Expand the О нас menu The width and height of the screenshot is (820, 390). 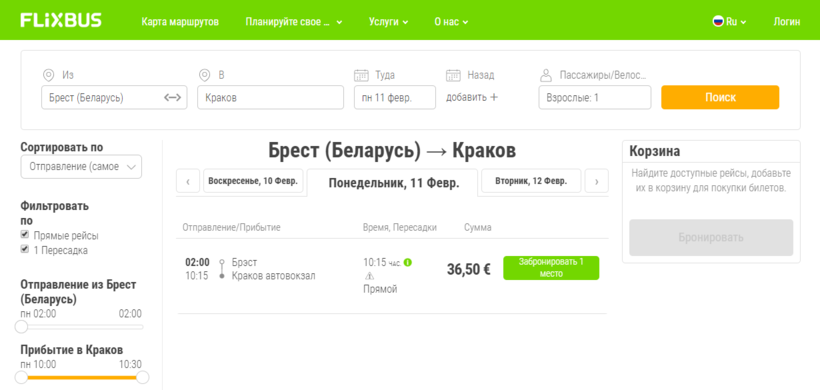tap(451, 22)
